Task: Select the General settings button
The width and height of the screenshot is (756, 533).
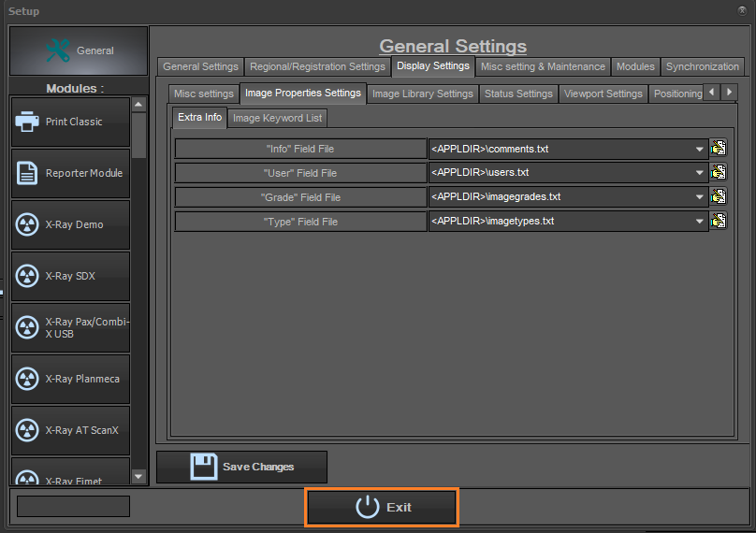Action: [x=79, y=50]
